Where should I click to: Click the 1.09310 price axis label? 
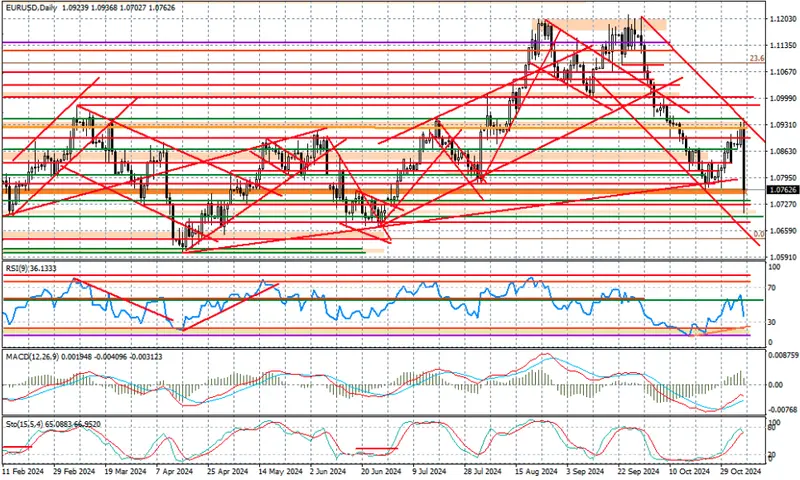[782, 125]
